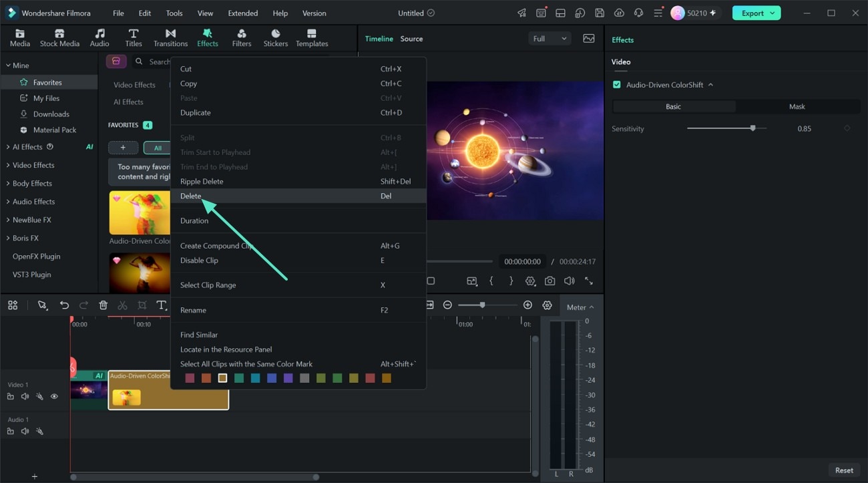Screen dimensions: 868x483
Task: Take a snapshot with the camera icon
Action: pyautogui.click(x=550, y=281)
